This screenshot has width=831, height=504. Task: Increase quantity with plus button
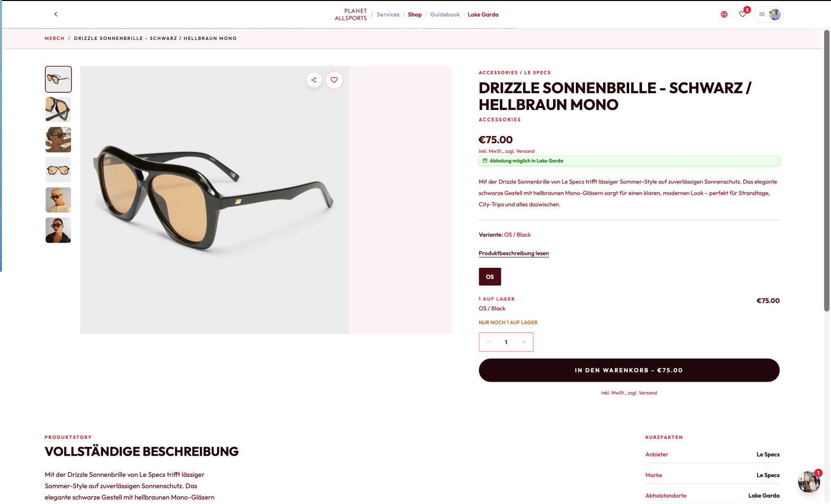(524, 342)
